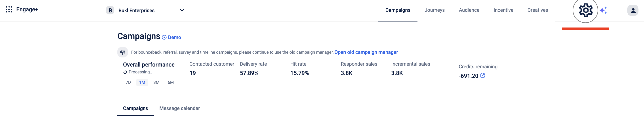Screen dimensions: 644x118
Task: Switch to the Journeys tab
Action: click(x=434, y=10)
